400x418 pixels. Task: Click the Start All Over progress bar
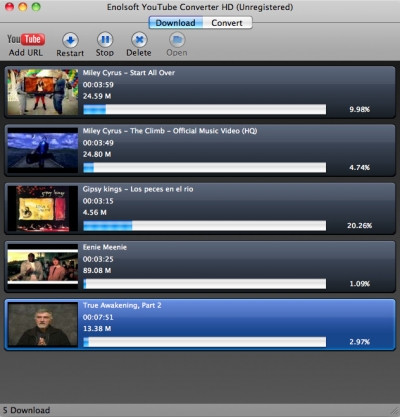pyautogui.click(x=205, y=109)
